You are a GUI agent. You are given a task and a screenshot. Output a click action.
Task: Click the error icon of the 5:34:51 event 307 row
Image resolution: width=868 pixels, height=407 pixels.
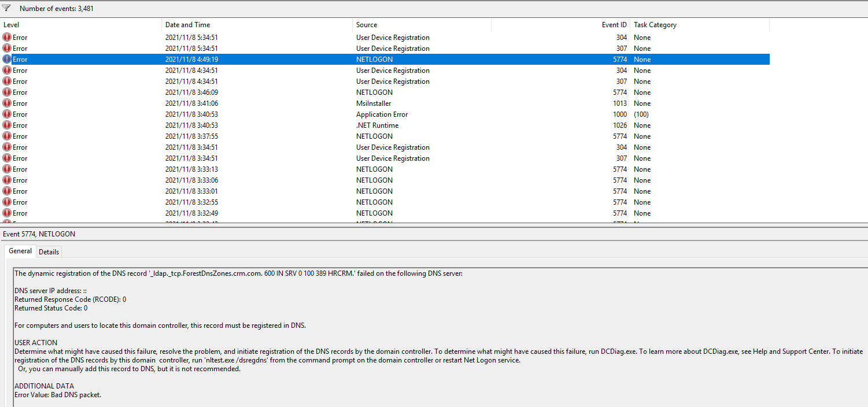pos(7,49)
